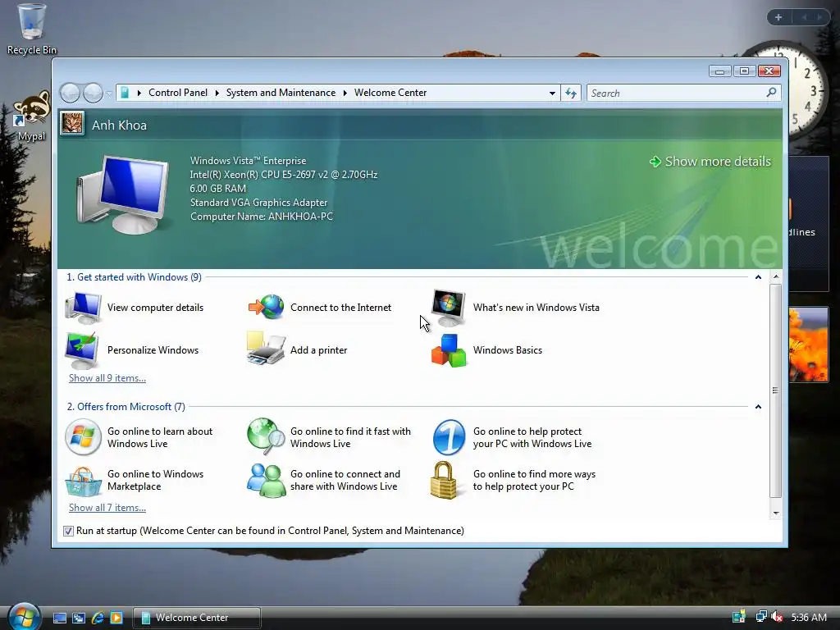
Task: Click the flower slideshow gadget thumbnail
Action: click(x=808, y=344)
